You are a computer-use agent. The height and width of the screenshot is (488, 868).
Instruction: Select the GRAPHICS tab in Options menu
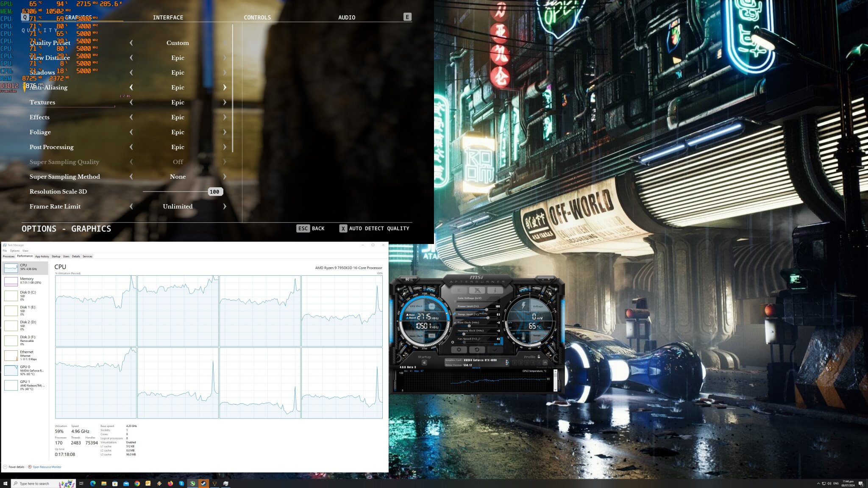tap(78, 17)
